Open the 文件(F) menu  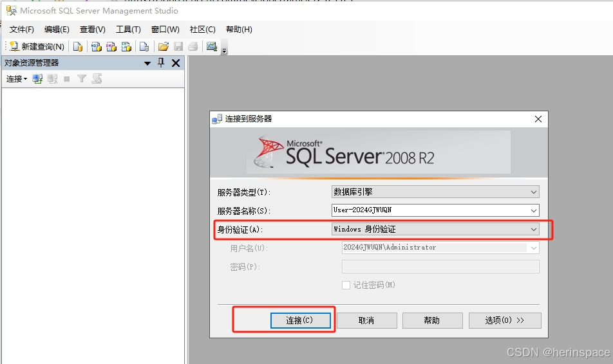(x=21, y=30)
